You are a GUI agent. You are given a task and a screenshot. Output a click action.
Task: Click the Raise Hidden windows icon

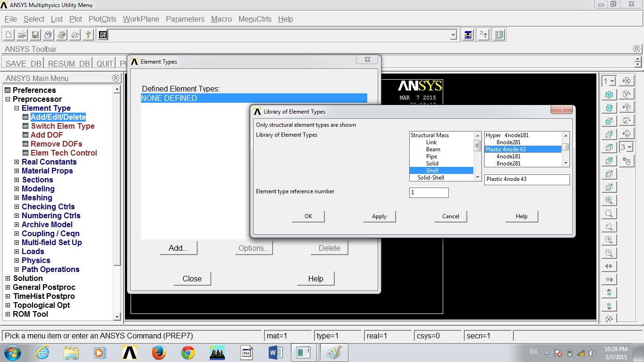tap(468, 35)
